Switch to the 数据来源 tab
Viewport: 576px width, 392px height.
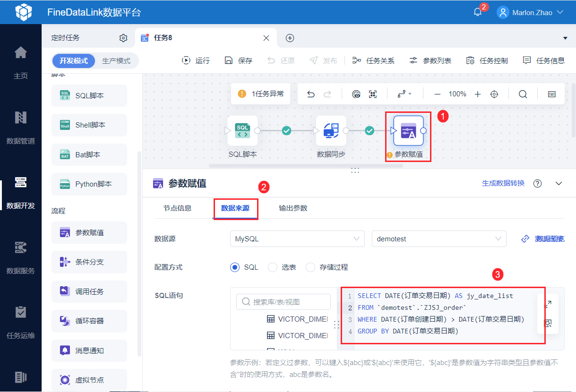(235, 208)
